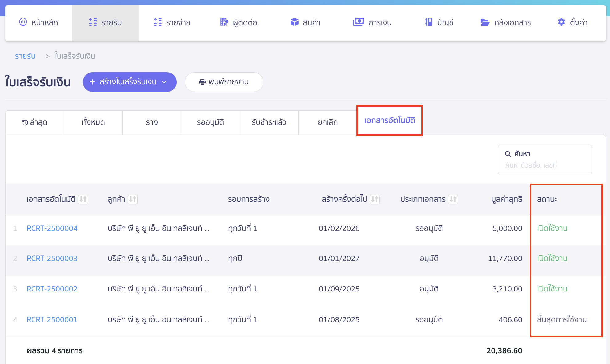The width and height of the screenshot is (610, 364).
Task: Click the home dashboard icon
Action: [23, 22]
